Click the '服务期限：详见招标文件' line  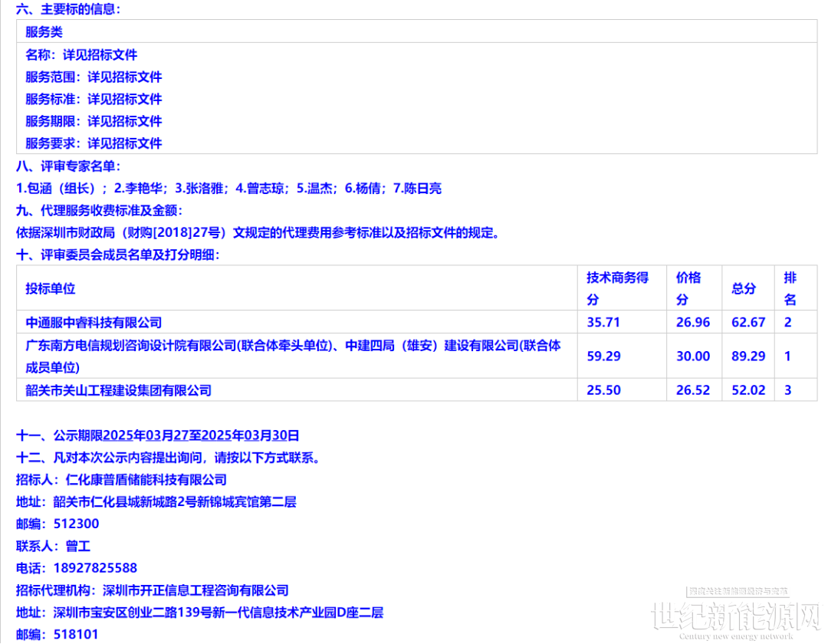coord(94,121)
